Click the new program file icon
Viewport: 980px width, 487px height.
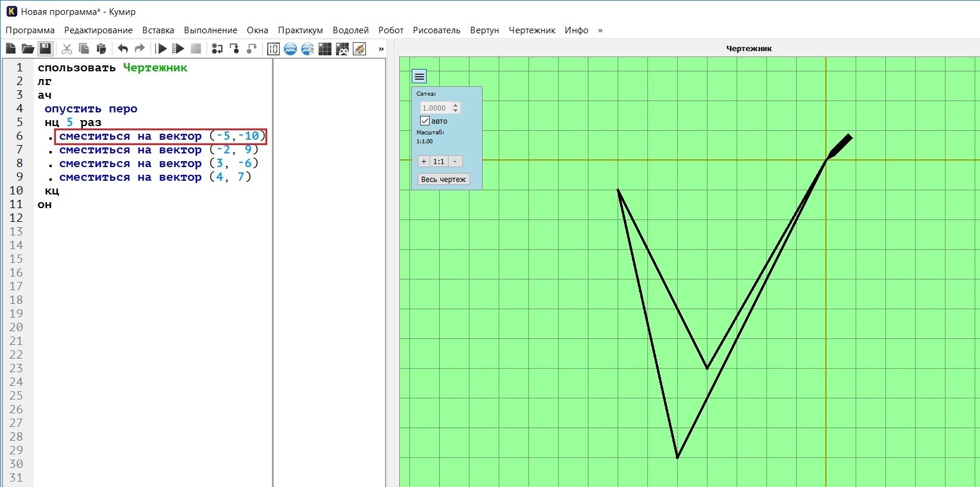[11, 49]
